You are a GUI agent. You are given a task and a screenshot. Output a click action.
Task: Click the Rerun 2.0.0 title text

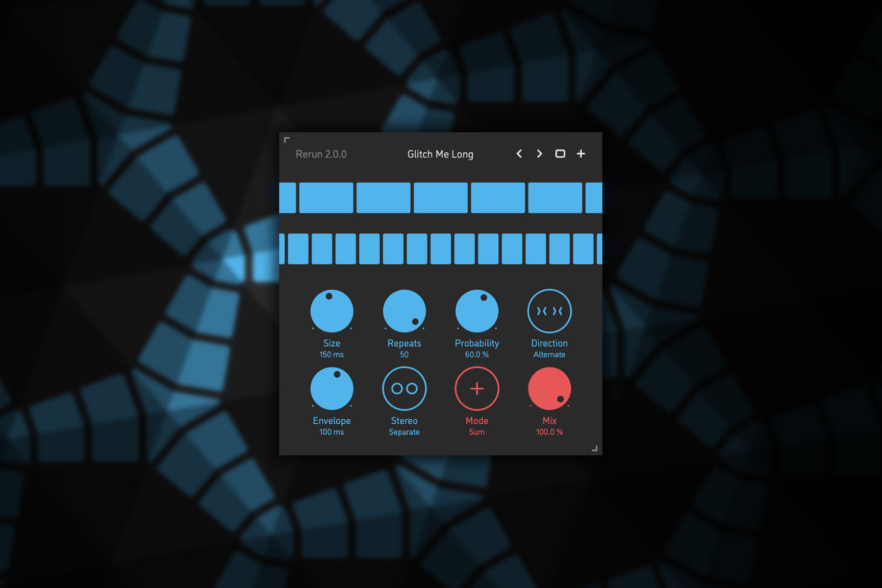point(321,154)
